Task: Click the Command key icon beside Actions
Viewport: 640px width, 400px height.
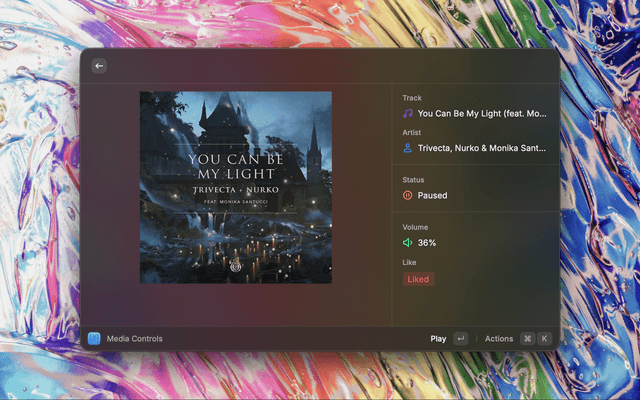Action: 527,338
